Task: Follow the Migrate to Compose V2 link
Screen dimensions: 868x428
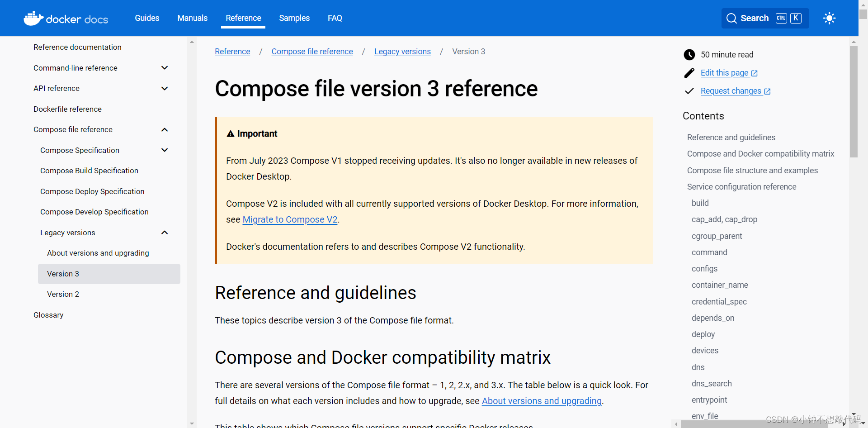Action: pos(290,219)
